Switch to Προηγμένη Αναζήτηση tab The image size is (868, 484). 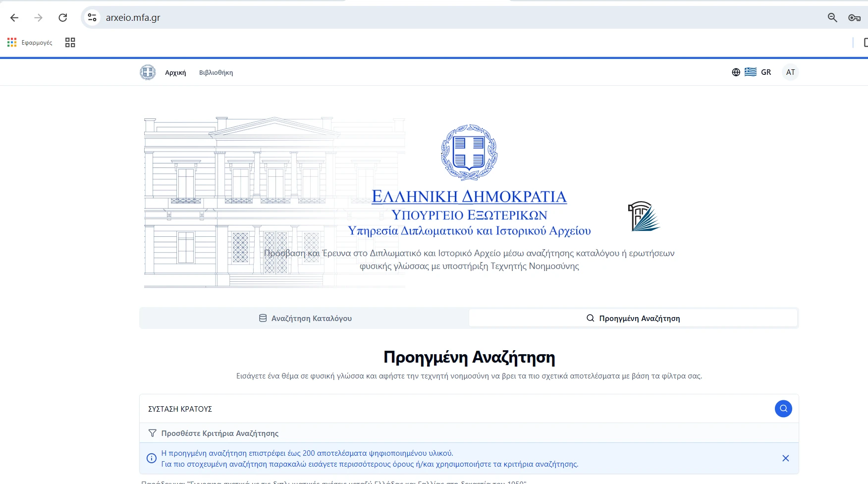click(x=633, y=318)
